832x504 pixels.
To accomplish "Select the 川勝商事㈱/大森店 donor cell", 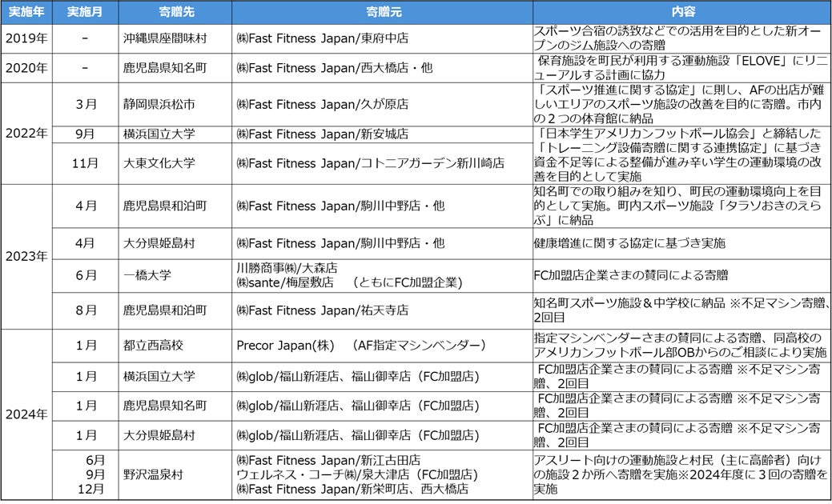I will click(x=382, y=275).
